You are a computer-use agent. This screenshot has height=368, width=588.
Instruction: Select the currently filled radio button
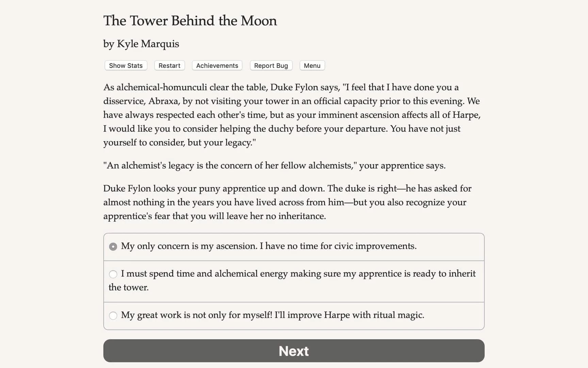coord(113,246)
